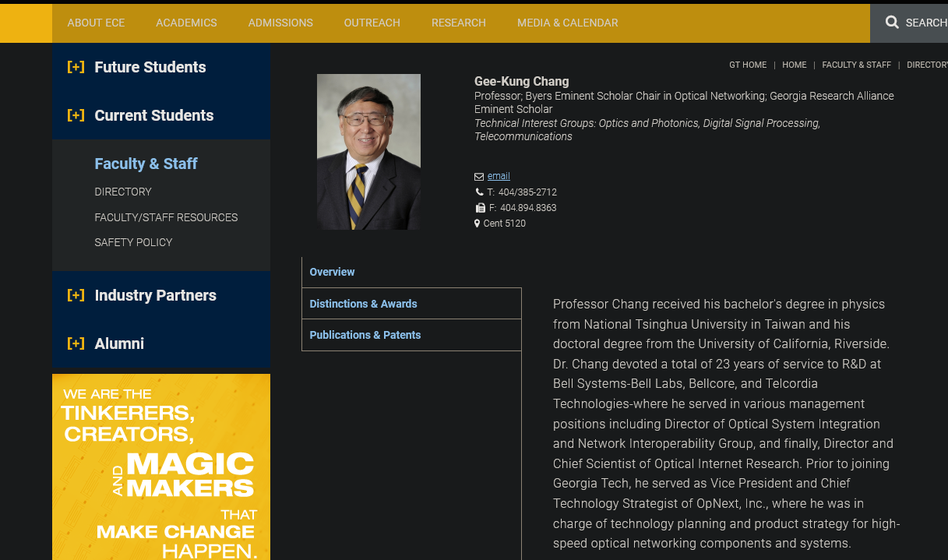Click the Tinkerers, Creators, Magic Makers banner
Image resolution: width=948 pixels, height=560 pixels.
click(161, 467)
